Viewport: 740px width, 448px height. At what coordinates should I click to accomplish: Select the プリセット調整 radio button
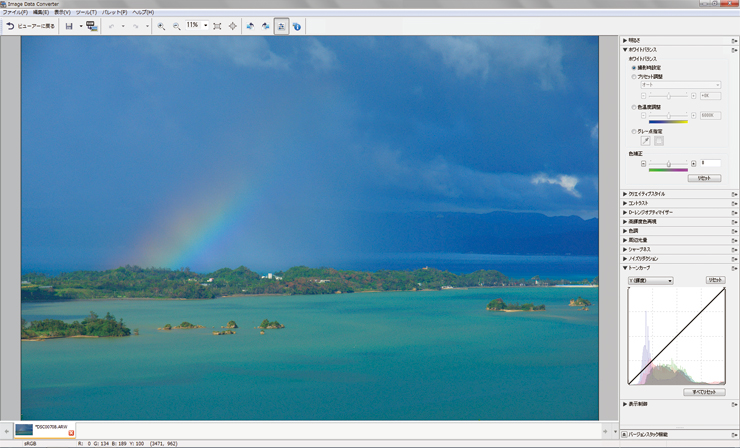tap(634, 77)
